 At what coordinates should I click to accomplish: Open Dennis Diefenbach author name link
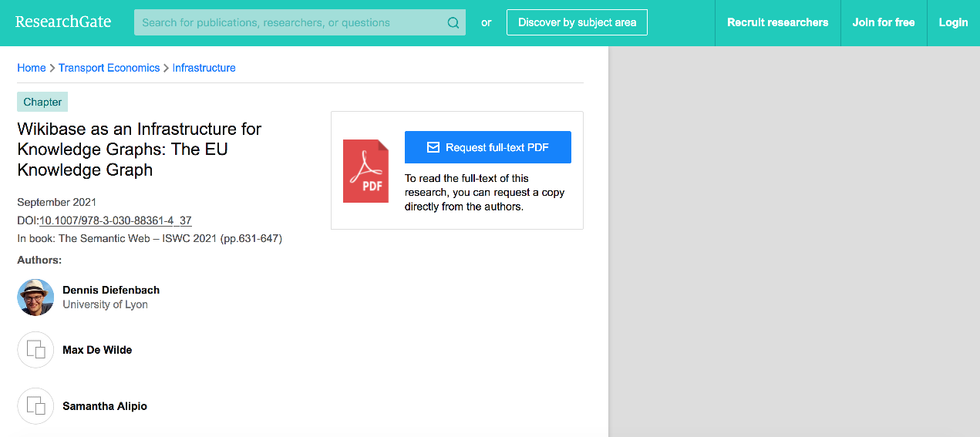pos(111,290)
